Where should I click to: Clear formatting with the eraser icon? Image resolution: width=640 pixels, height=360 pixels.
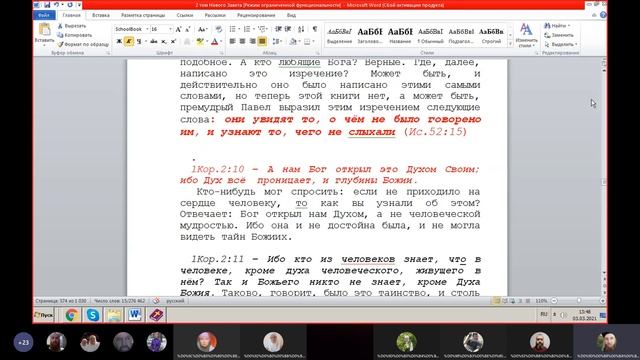pos(219,29)
